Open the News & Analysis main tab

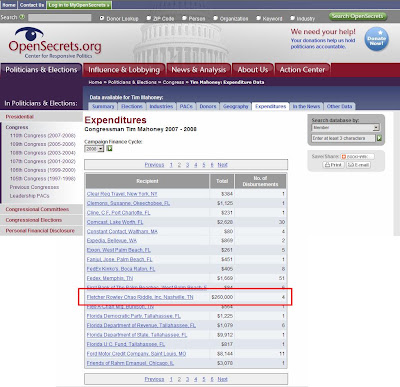[199, 70]
